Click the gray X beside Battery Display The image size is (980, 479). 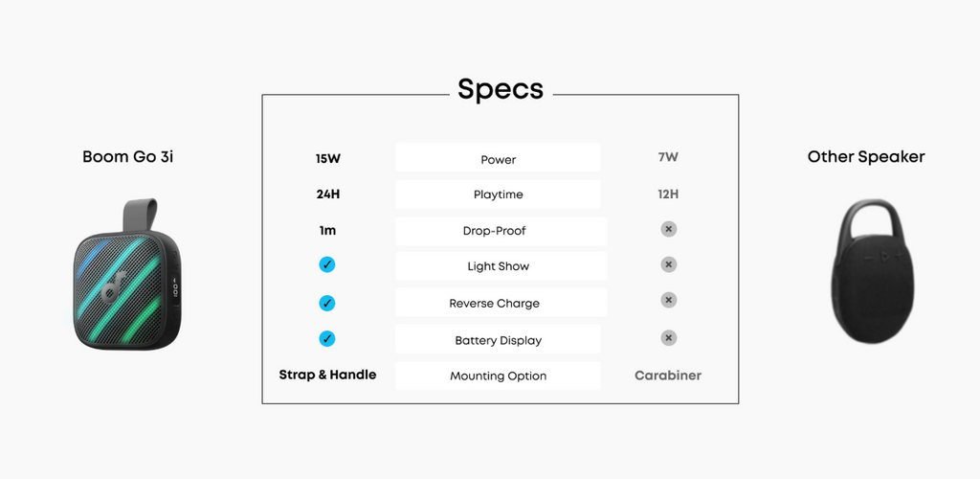pos(669,338)
